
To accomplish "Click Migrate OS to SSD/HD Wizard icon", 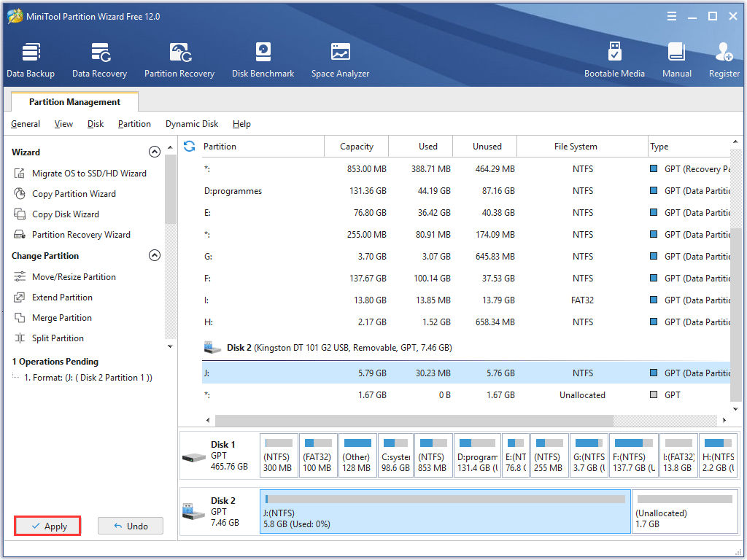I will click(x=20, y=174).
